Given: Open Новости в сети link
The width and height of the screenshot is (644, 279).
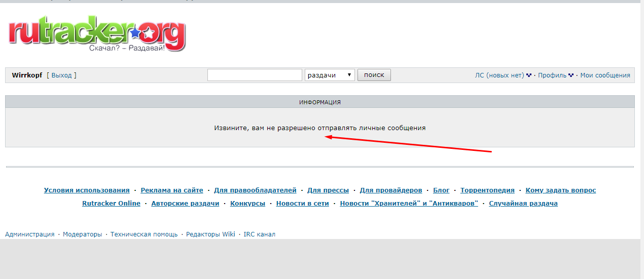Looking at the screenshot, I should click(303, 204).
